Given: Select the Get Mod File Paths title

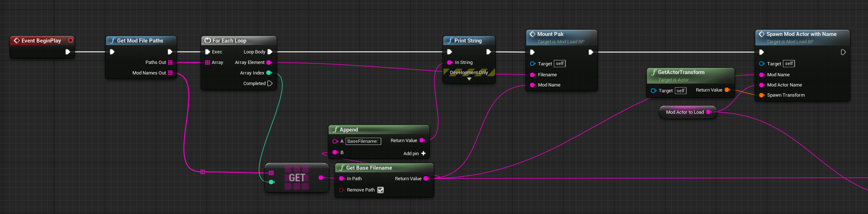Looking at the screenshot, I should pyautogui.click(x=140, y=41).
